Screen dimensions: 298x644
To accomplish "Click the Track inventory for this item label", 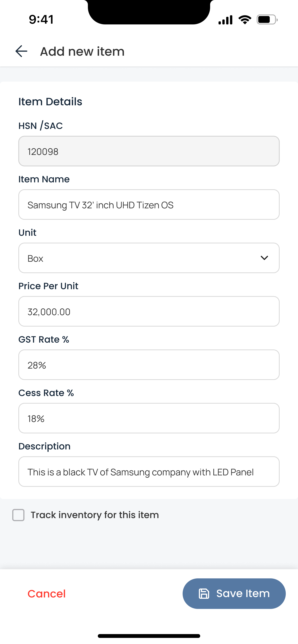I will coord(95,515).
